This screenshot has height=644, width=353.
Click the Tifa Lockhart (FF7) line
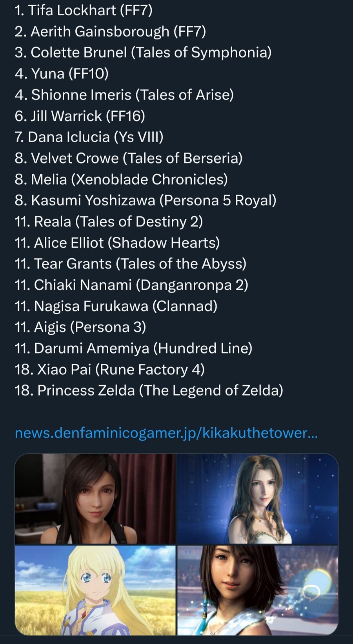84,10
